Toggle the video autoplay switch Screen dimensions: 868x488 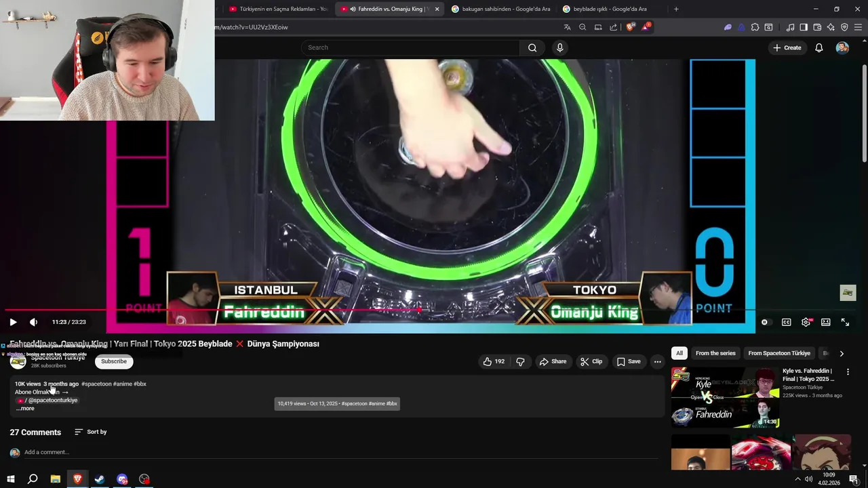point(766,322)
